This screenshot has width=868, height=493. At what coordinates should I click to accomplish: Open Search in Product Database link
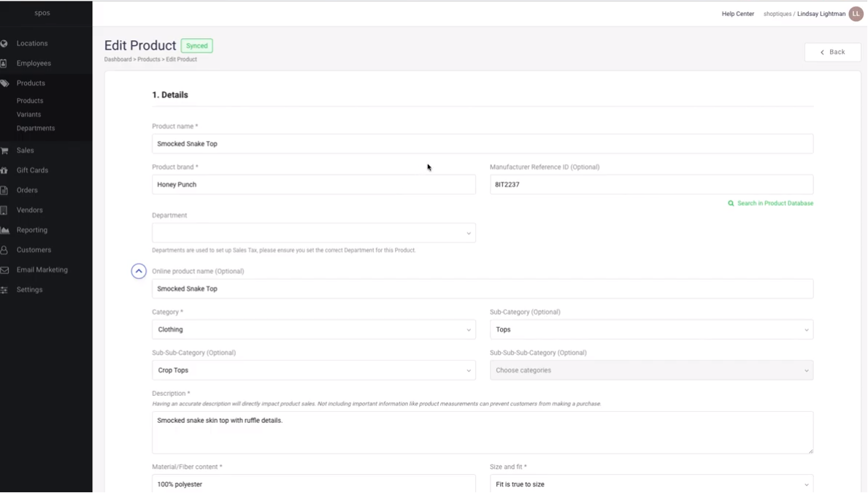[x=770, y=203]
